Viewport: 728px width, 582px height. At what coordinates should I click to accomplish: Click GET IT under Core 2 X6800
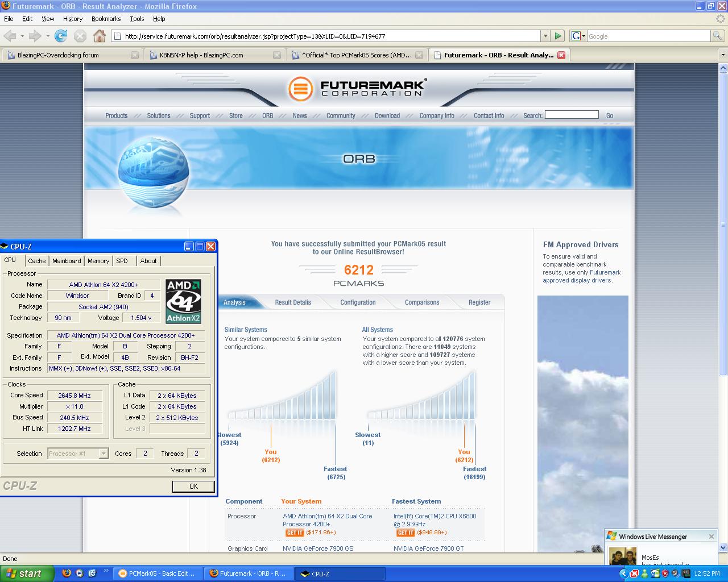(x=406, y=533)
